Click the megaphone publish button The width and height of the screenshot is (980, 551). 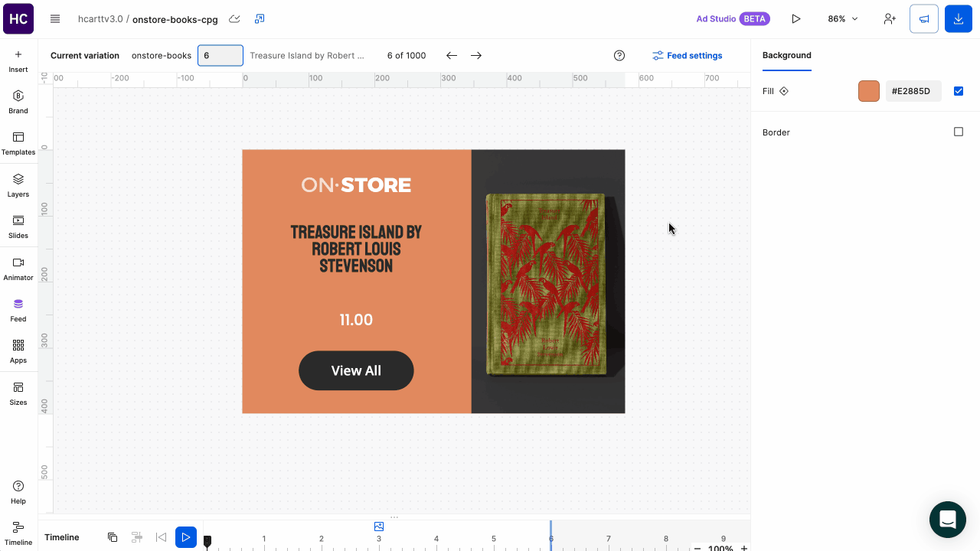pyautogui.click(x=924, y=19)
